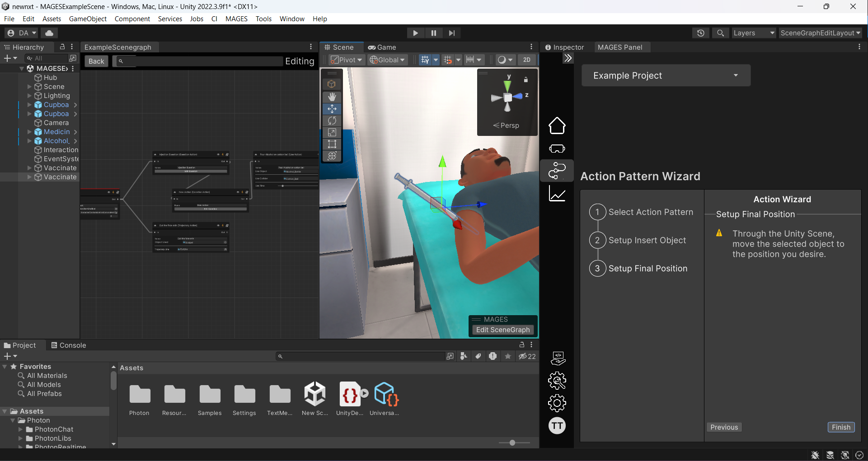Click the Project panel search field

click(x=361, y=356)
